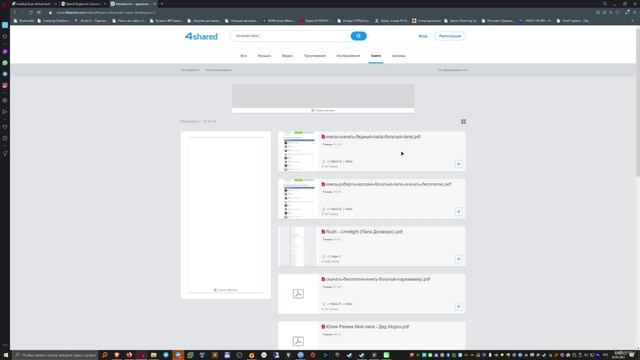Click the sidebar send/flow arrow icon
The height and width of the screenshot is (360, 640).
[x=5, y=112]
